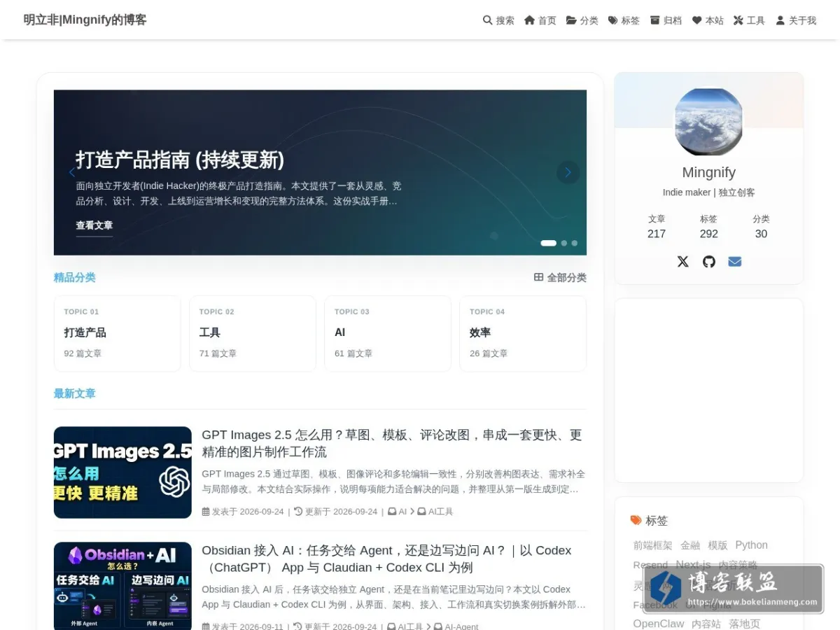Open the 工具 topic card with 71 articles
This screenshot has height=630, width=840.
point(252,333)
